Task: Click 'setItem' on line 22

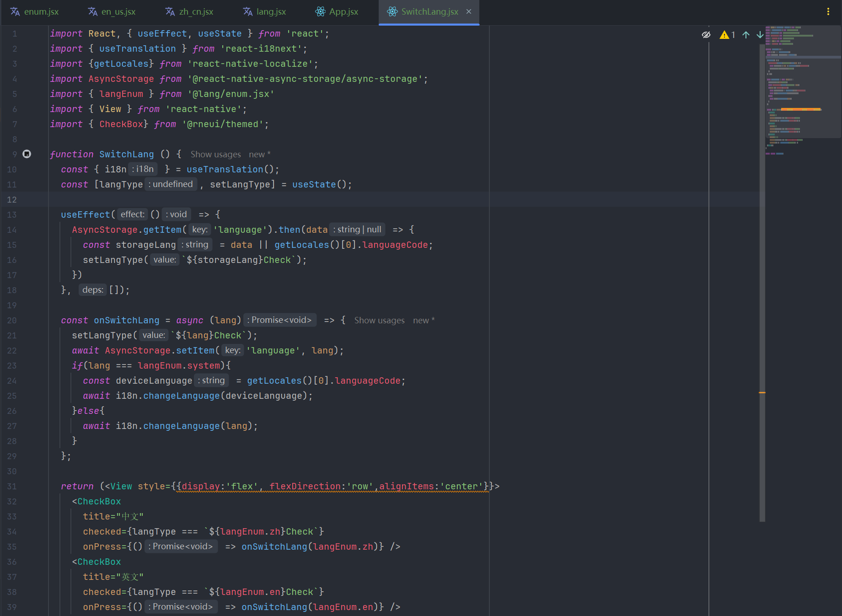Action: [x=195, y=351]
